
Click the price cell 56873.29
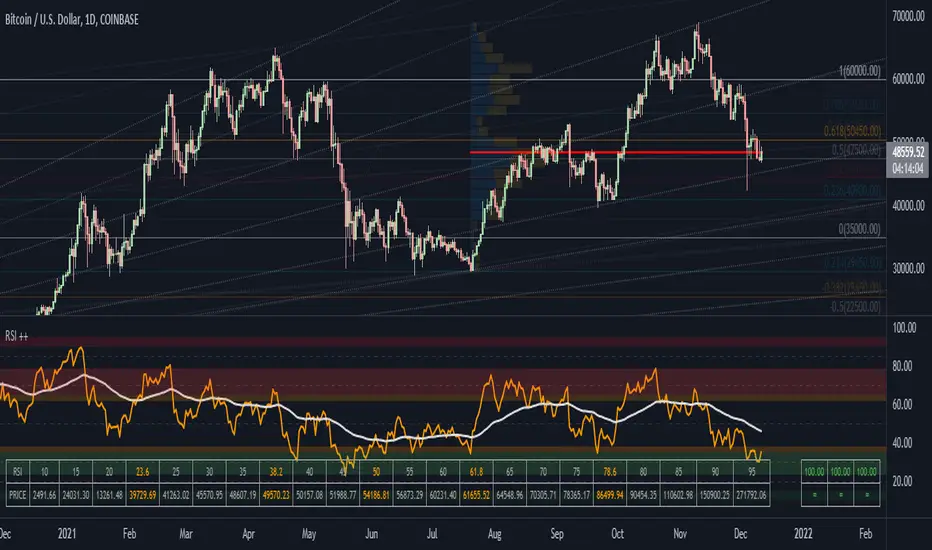point(410,495)
